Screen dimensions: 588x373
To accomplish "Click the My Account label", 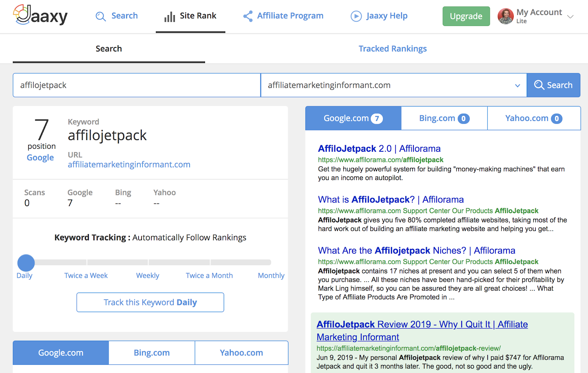I will coord(539,12).
